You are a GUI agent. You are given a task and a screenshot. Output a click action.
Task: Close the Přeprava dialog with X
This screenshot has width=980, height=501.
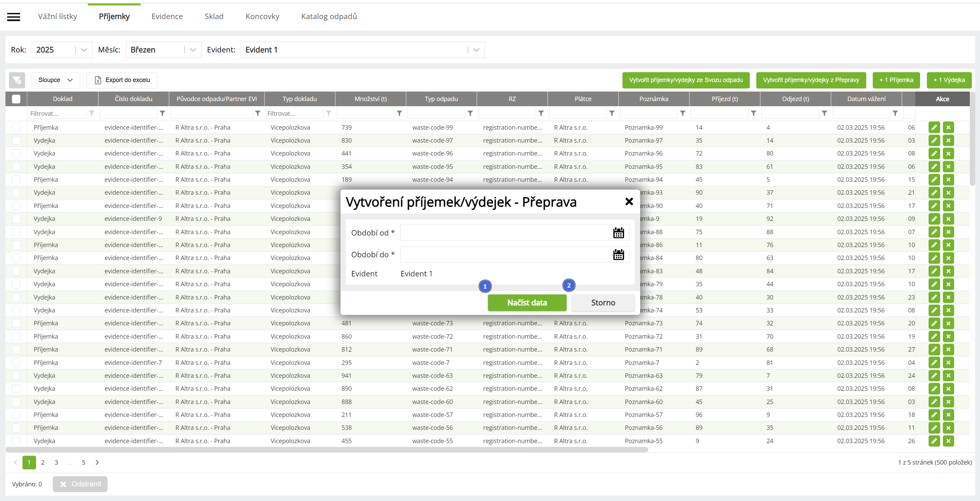629,201
